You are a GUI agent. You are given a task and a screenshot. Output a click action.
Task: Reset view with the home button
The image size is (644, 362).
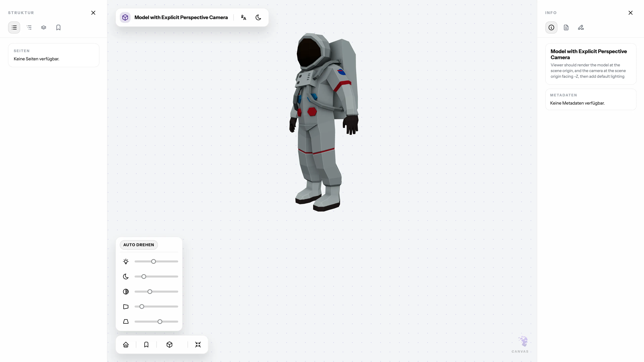(x=126, y=345)
